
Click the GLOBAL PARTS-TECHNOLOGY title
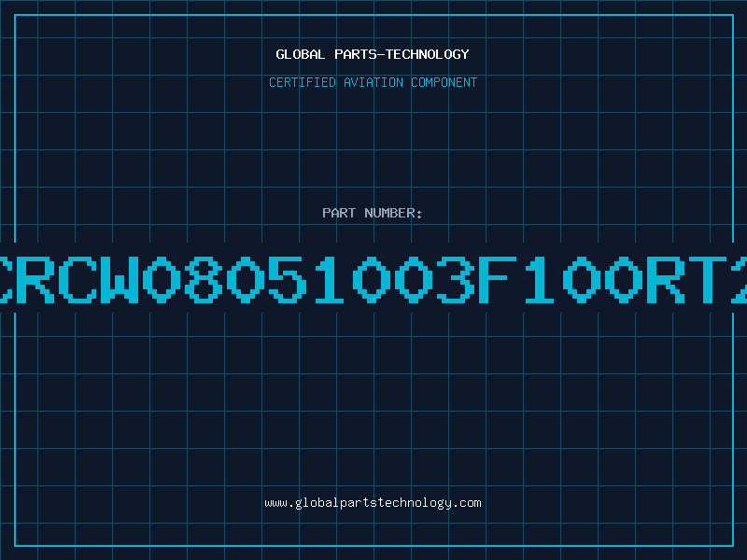pyautogui.click(x=373, y=54)
